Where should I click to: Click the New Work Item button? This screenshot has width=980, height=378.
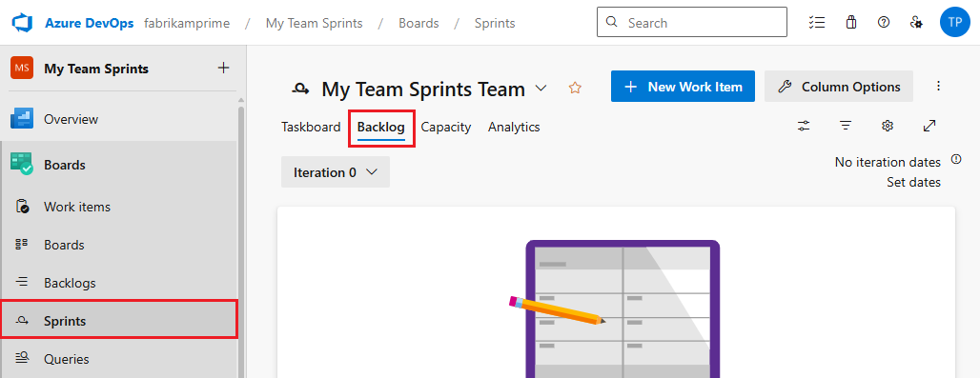coord(684,87)
